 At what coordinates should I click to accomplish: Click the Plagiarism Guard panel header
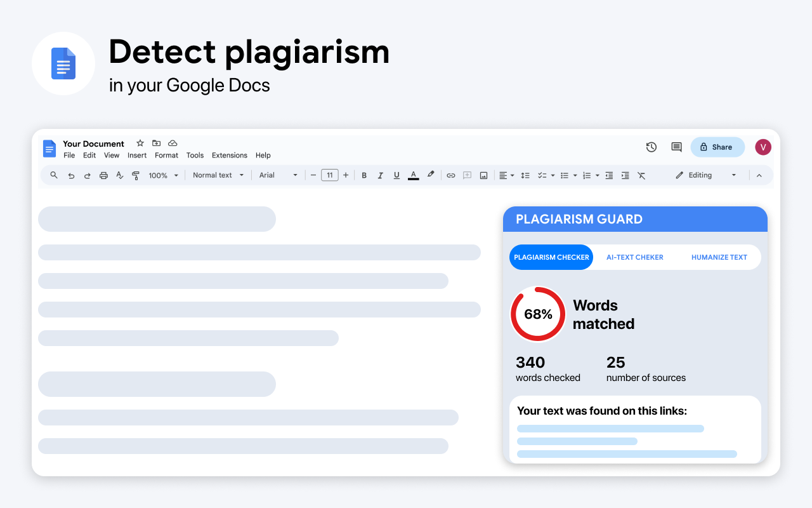pos(635,219)
